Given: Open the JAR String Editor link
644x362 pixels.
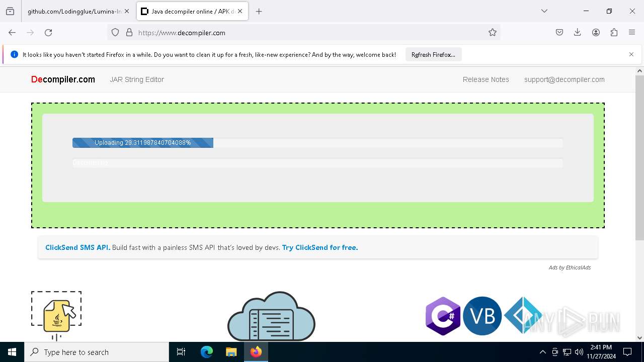Looking at the screenshot, I should [x=137, y=79].
